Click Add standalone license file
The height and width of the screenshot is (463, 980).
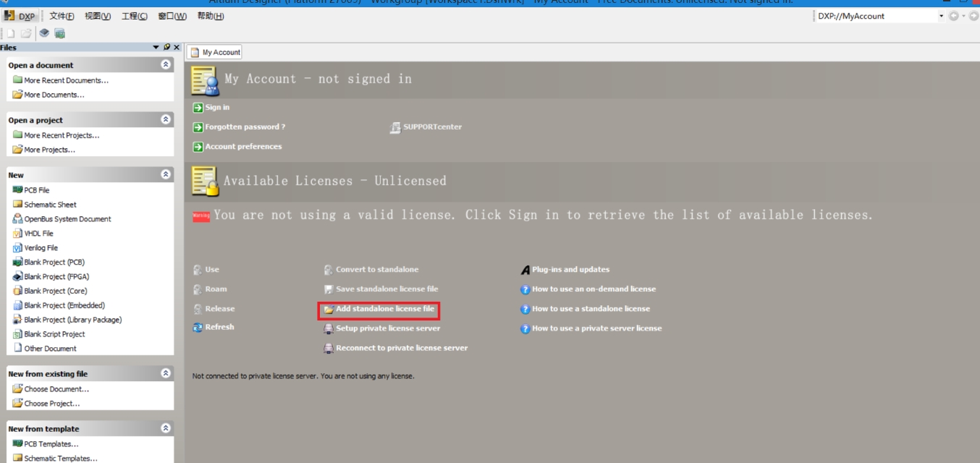tap(379, 309)
